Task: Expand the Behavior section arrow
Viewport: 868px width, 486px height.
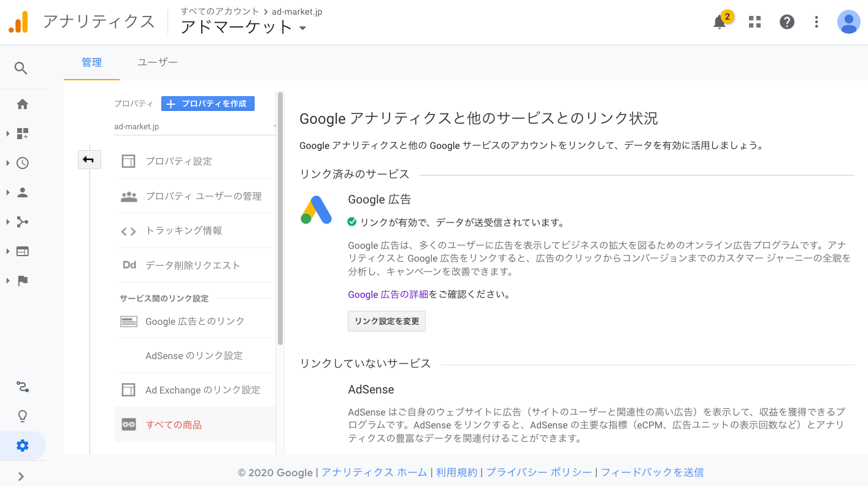Action: [8, 251]
